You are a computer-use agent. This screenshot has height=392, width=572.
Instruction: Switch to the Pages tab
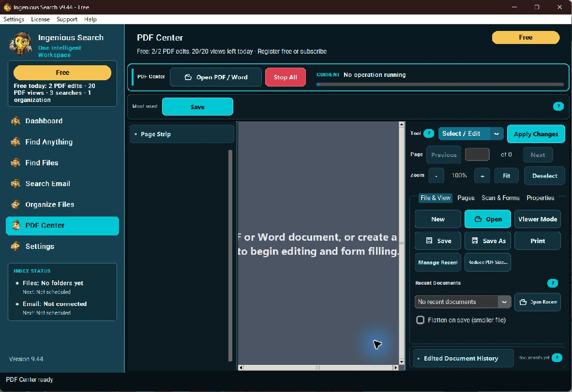tap(466, 198)
